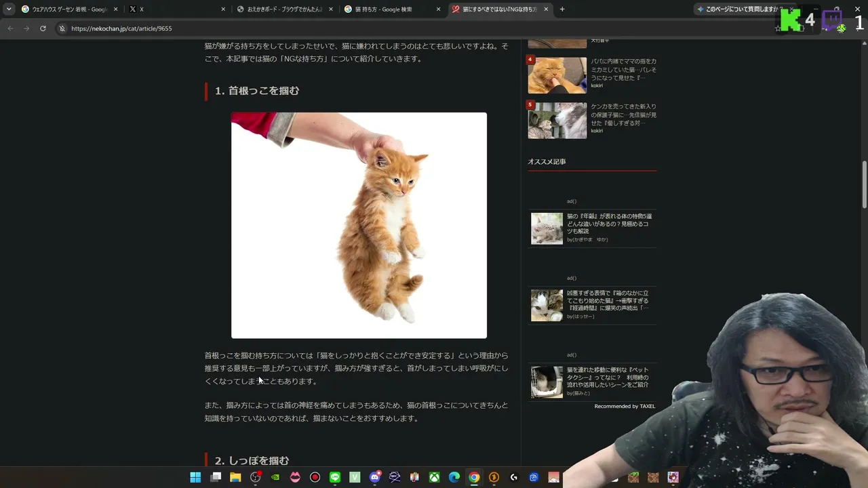
Task: Open the パパに内緒でママの指をカミカミ article link
Action: [623, 69]
